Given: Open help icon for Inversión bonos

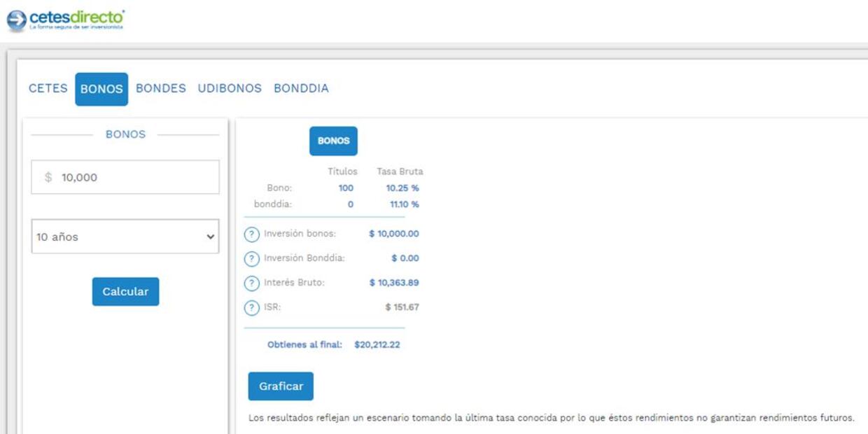Looking at the screenshot, I should (251, 234).
